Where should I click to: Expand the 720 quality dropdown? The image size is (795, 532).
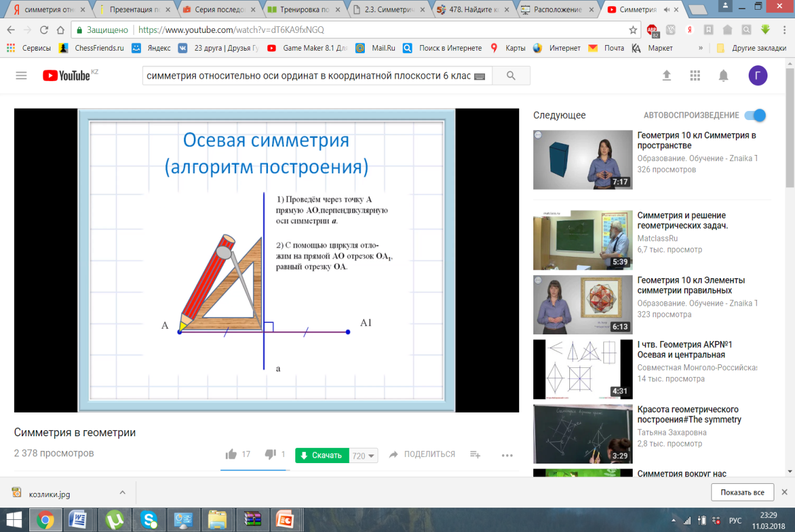pos(364,456)
